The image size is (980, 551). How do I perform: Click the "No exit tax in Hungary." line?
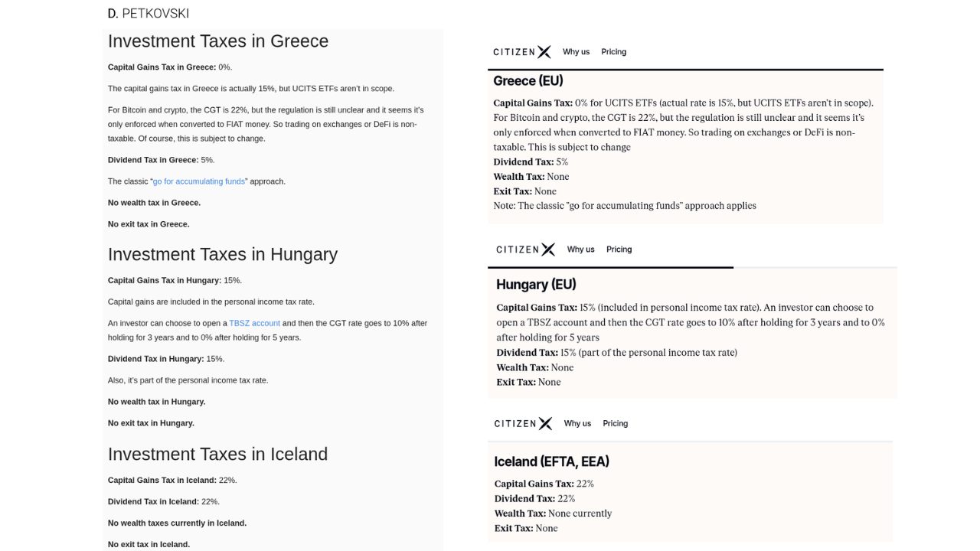coord(151,423)
